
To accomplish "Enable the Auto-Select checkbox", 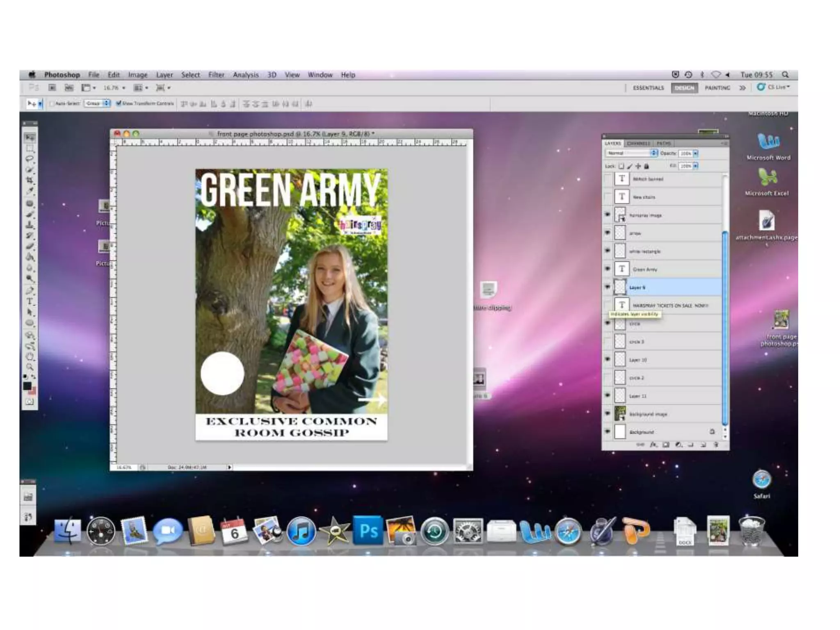I will pyautogui.click(x=52, y=104).
